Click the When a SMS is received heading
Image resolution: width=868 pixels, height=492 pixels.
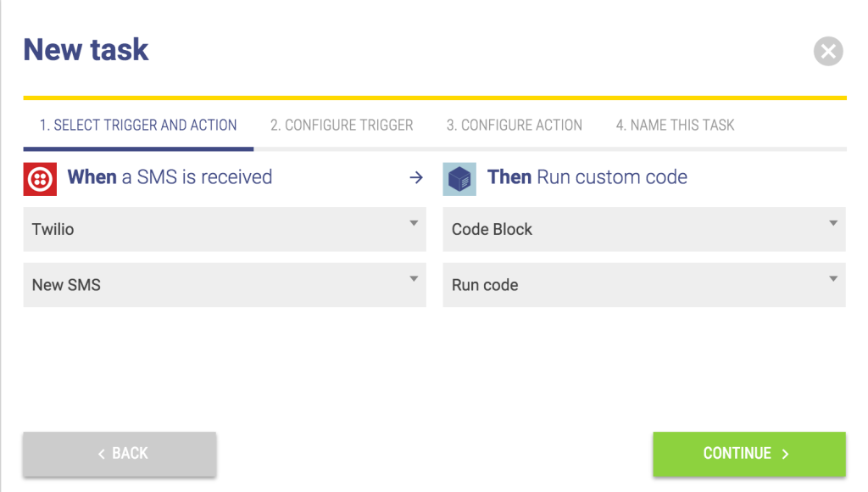(x=170, y=177)
